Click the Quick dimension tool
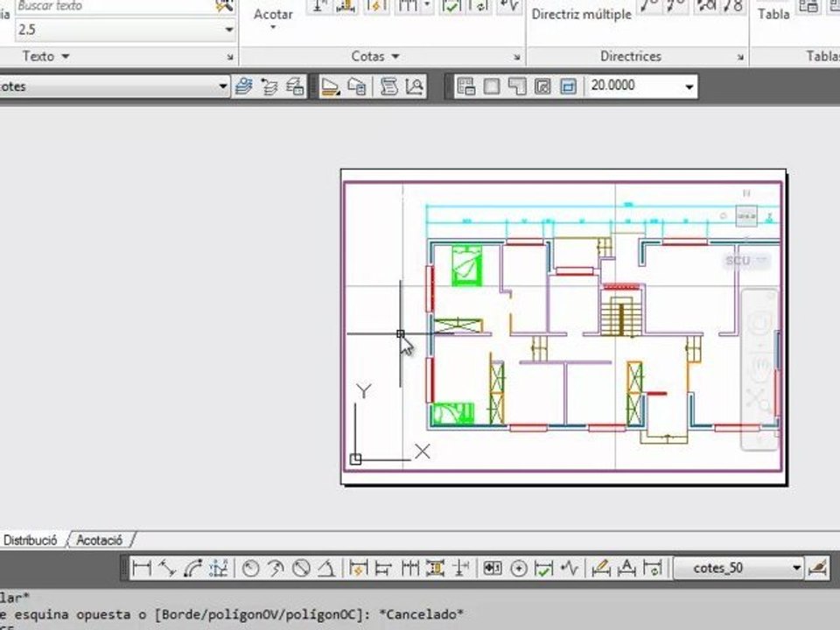Image resolution: width=840 pixels, height=630 pixels. [359, 568]
